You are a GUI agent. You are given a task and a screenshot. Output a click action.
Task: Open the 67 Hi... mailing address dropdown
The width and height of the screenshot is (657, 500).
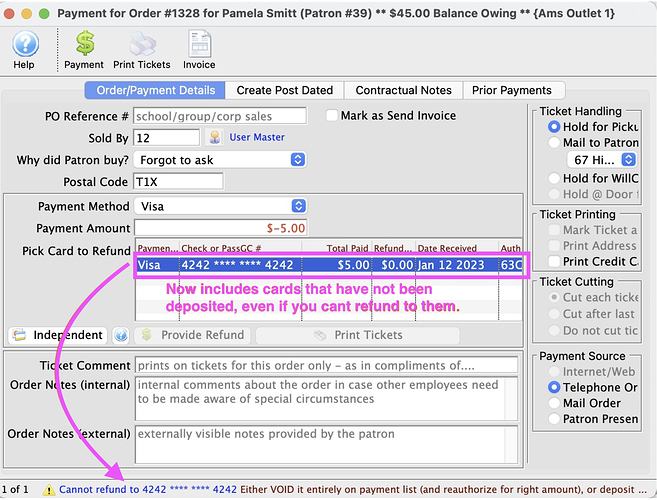(x=602, y=160)
